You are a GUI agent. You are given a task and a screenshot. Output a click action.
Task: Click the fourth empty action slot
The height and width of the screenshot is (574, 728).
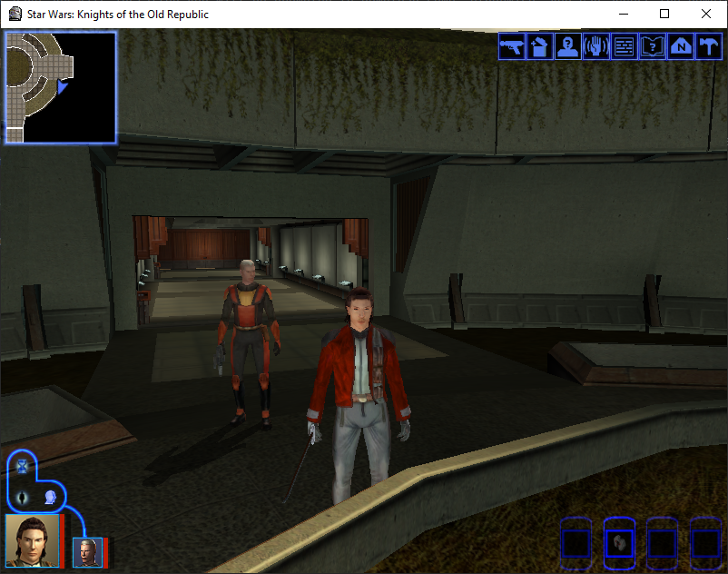705,542
